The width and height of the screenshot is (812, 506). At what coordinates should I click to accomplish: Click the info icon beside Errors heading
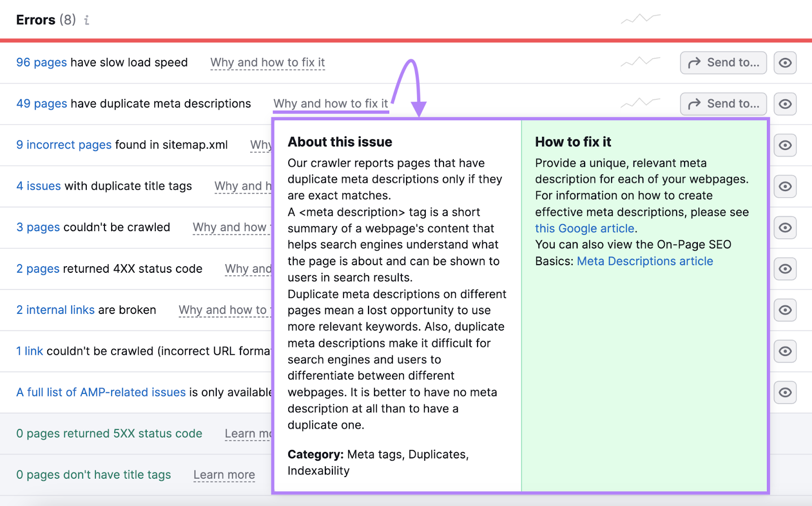pyautogui.click(x=87, y=20)
